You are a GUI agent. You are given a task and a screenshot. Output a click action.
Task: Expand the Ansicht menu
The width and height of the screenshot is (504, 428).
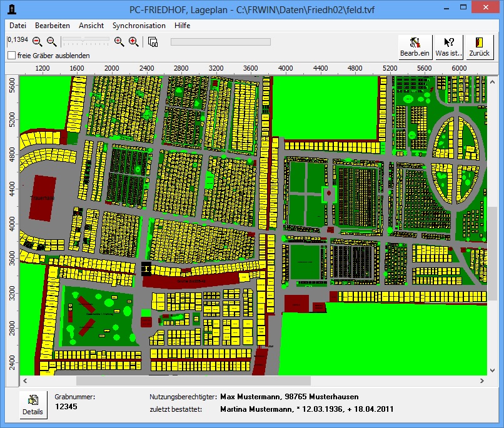(91, 26)
